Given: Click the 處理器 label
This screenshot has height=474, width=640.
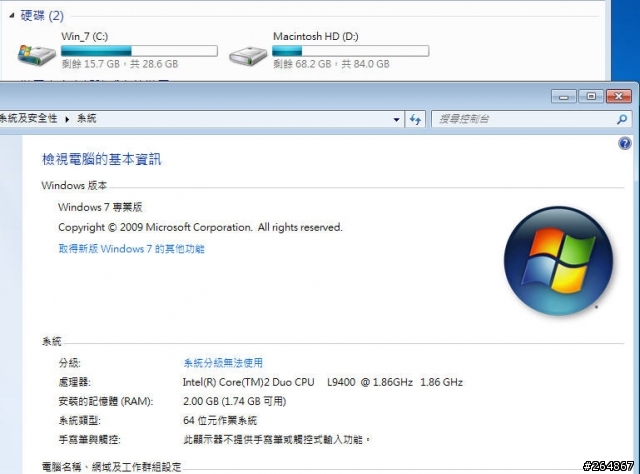Looking at the screenshot, I should tap(74, 382).
